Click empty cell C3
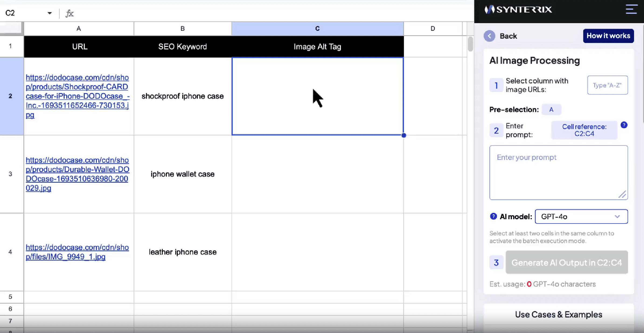Viewport: 644px width, 333px height. click(318, 174)
